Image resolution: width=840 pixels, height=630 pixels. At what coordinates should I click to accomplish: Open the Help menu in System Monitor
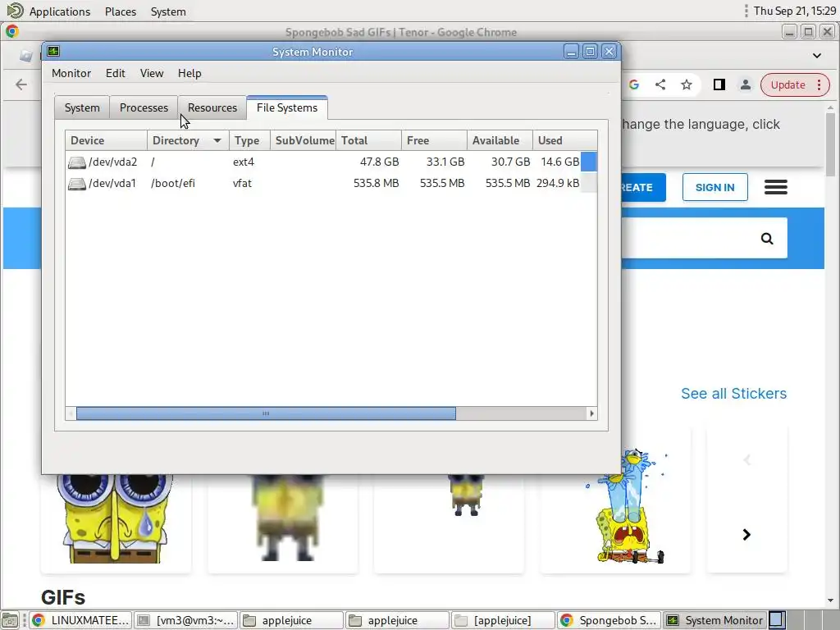click(x=189, y=73)
